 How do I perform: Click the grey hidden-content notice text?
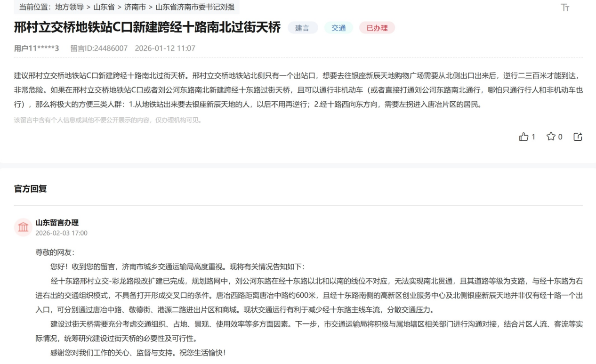tap(107, 121)
